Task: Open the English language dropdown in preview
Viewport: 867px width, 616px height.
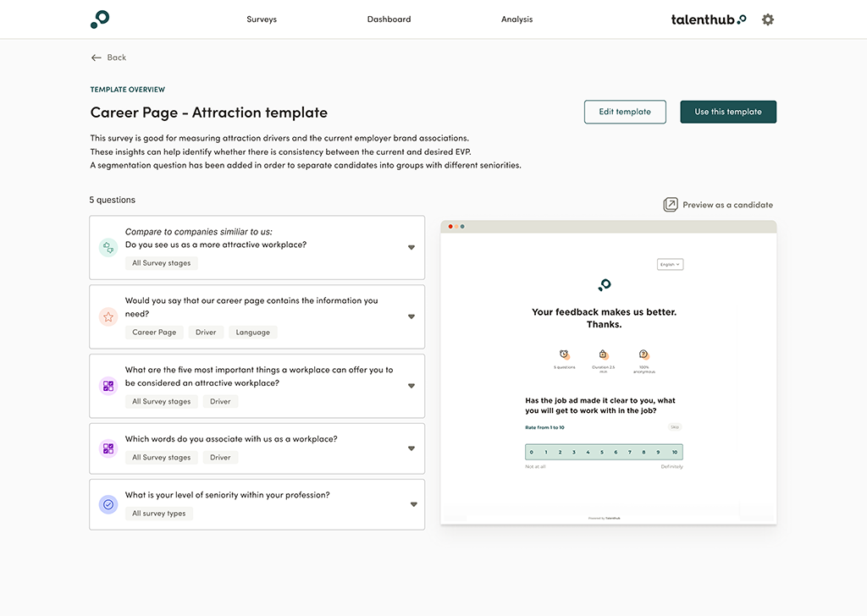Action: coord(670,264)
